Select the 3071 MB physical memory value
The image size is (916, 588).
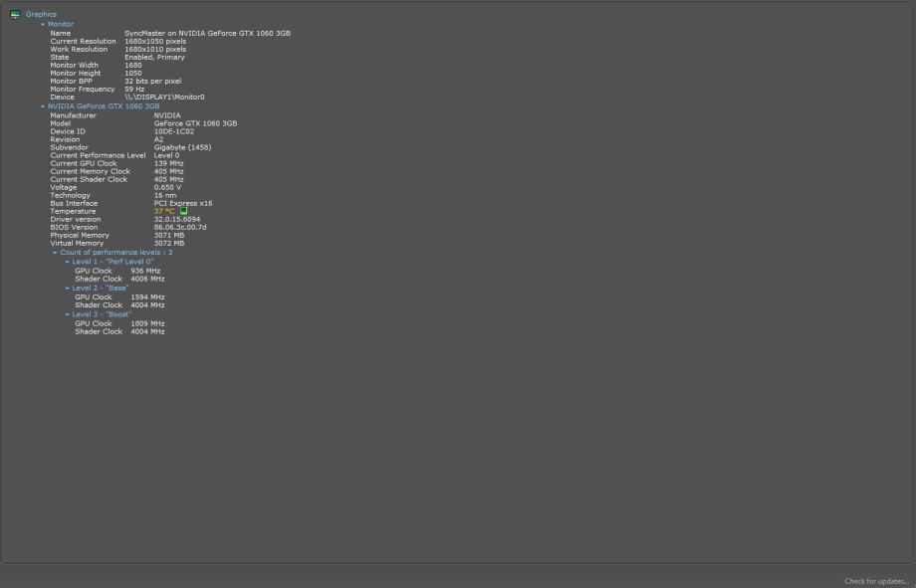point(169,236)
